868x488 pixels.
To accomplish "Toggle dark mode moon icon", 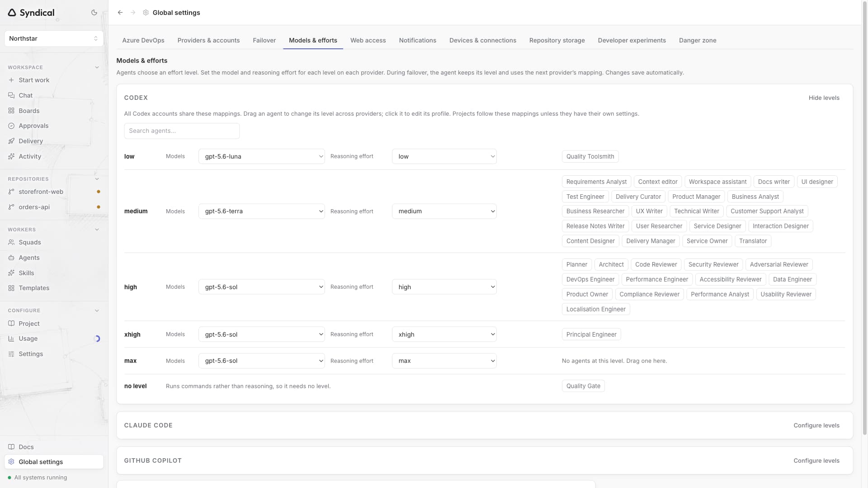I will (94, 13).
